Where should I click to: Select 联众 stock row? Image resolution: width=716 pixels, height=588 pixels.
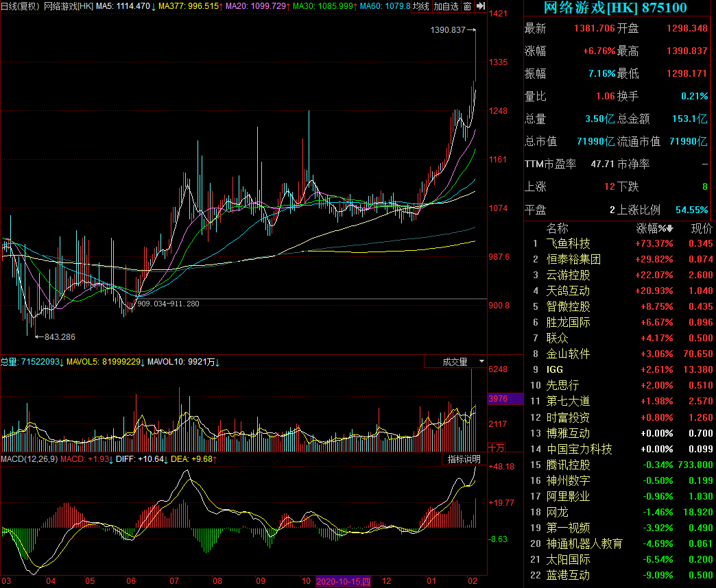click(620, 338)
